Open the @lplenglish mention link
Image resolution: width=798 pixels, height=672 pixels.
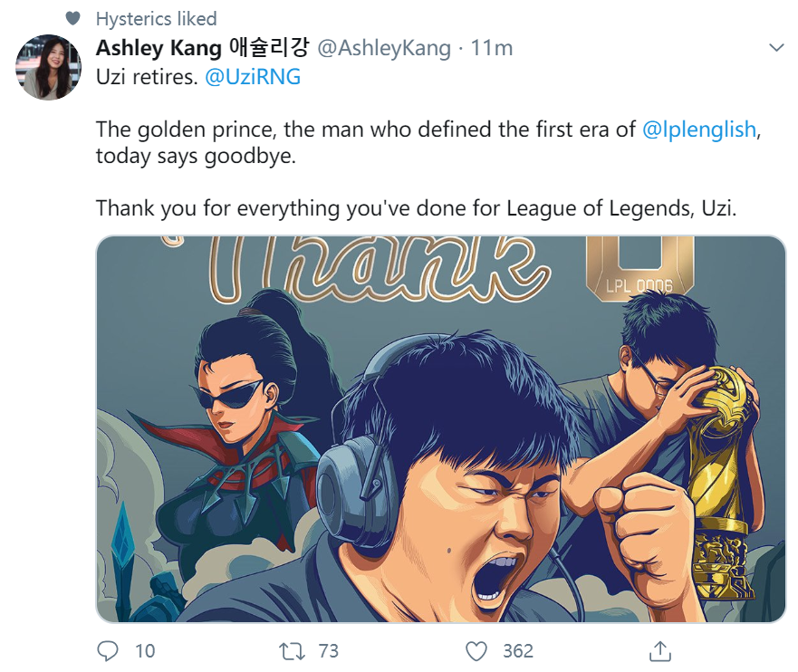[699, 130]
